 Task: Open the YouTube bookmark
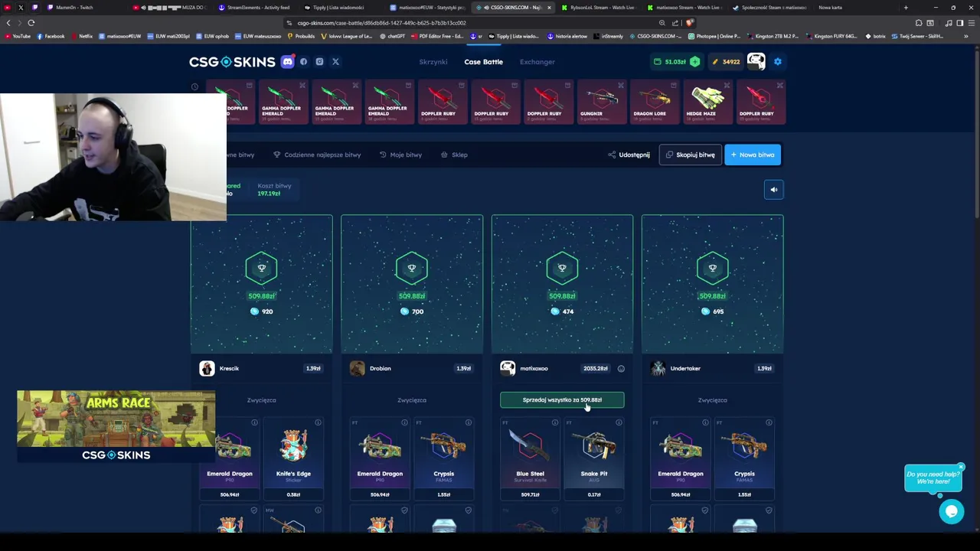[18, 36]
